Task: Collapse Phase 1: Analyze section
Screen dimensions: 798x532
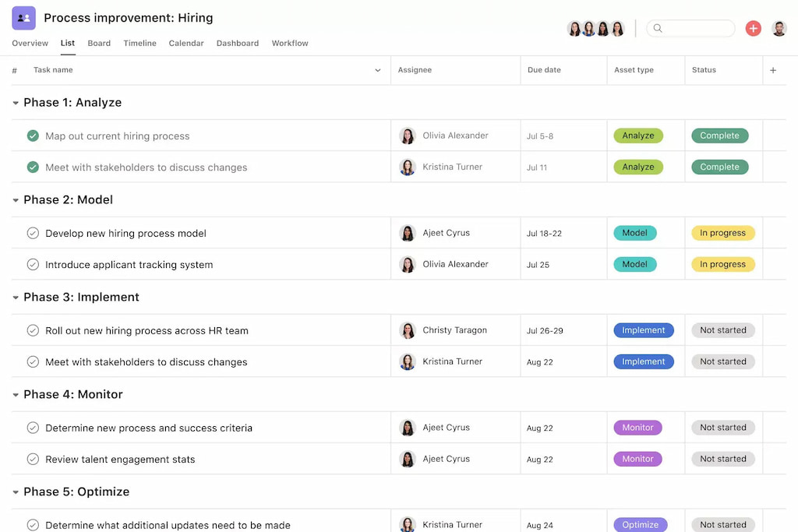Action: click(14, 102)
